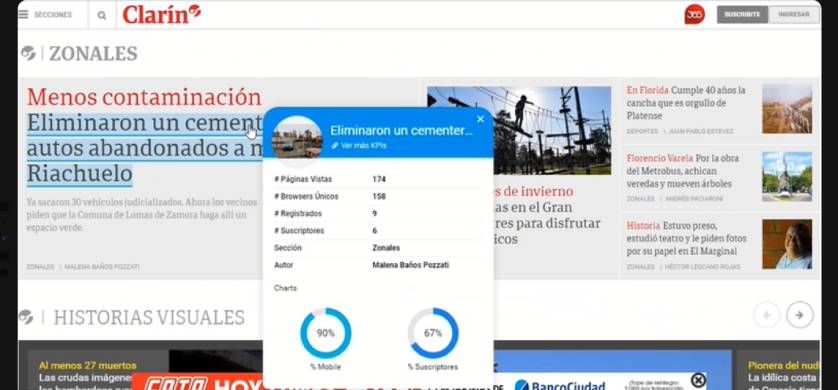Click article summary about 30 vehículos judicializados

click(x=142, y=215)
